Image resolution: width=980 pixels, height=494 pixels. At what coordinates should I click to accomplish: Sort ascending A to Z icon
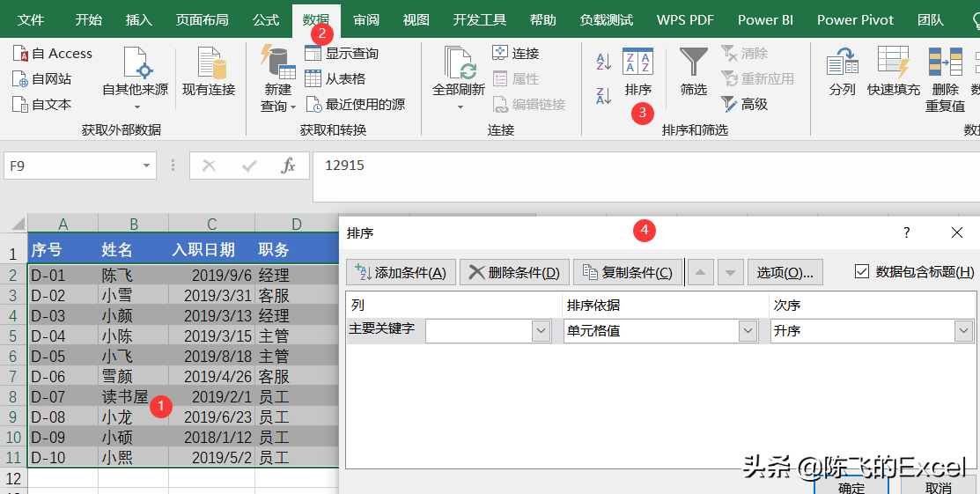[604, 62]
